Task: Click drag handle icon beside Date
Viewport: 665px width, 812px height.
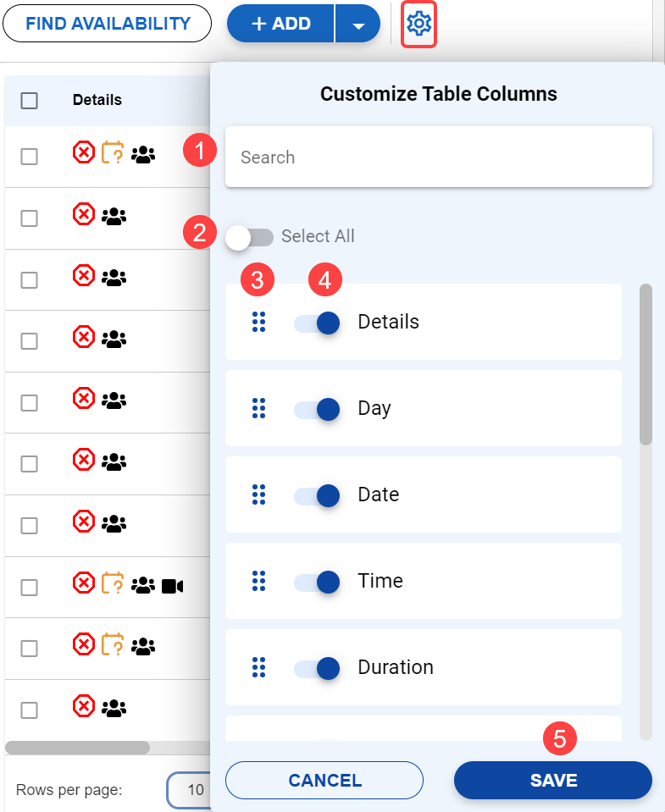Action: point(259,495)
